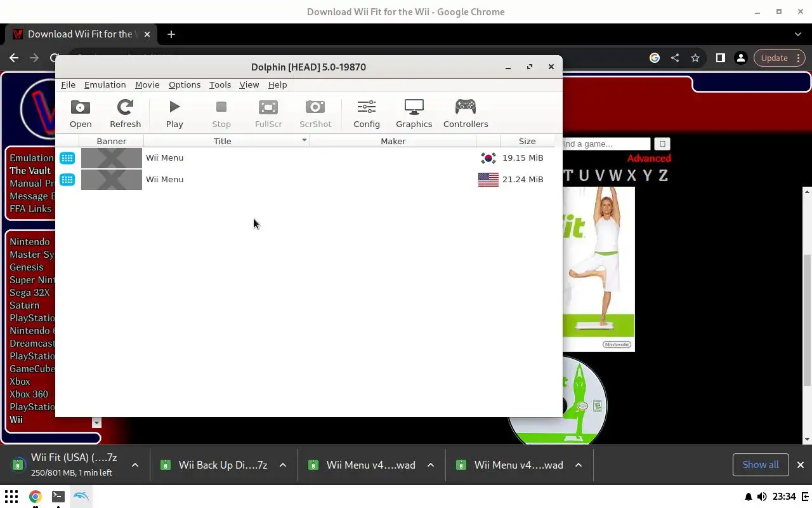
Task: Click banner thumbnail of the USA Wii Menu
Action: point(112,180)
